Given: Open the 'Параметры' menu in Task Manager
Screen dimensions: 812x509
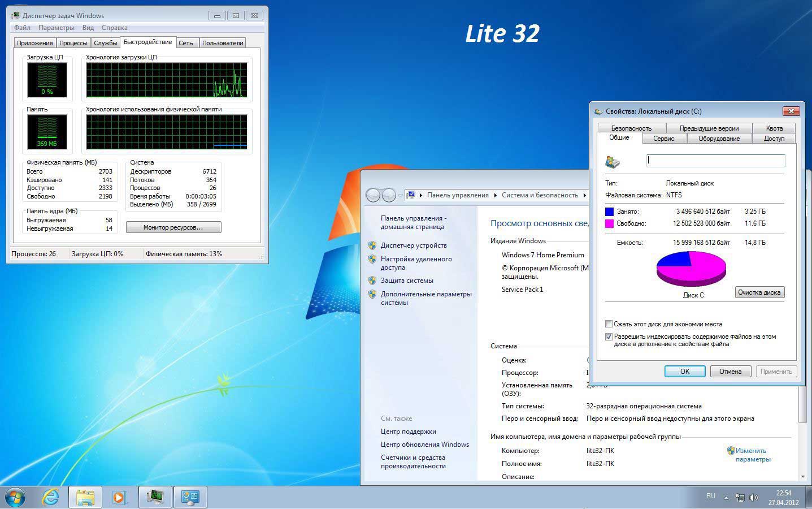Looking at the screenshot, I should point(57,28).
